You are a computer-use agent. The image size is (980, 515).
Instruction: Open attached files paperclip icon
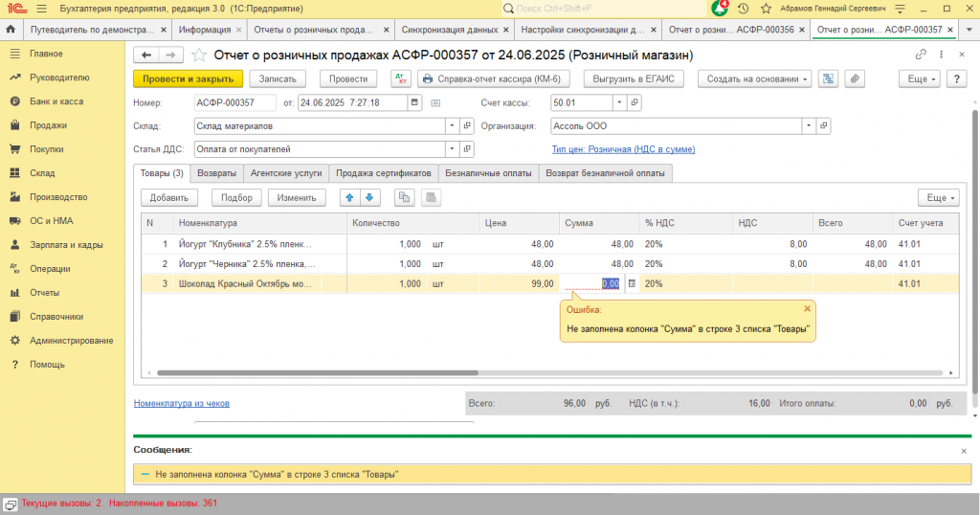855,78
